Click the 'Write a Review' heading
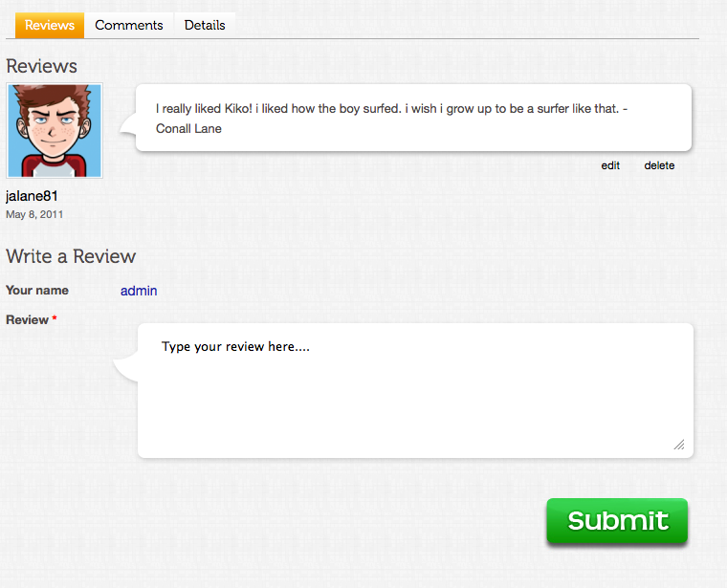The width and height of the screenshot is (727, 588). [71, 256]
